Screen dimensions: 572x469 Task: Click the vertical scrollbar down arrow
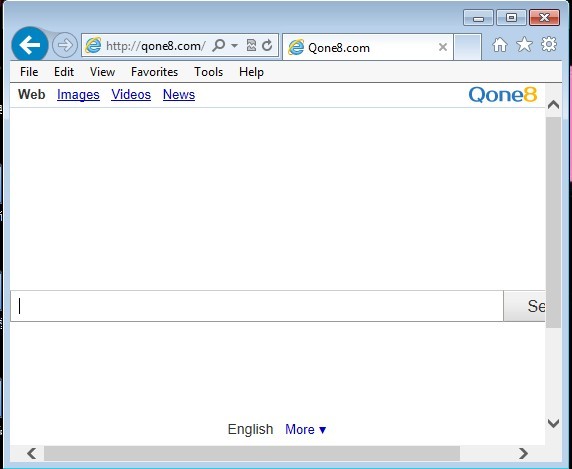[553, 423]
